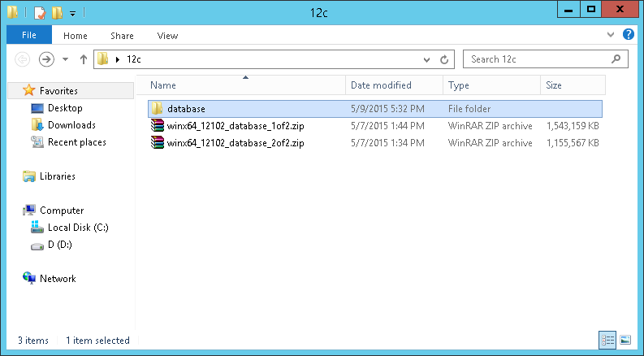Click the search magnifier icon
Image resolution: width=644 pixels, height=356 pixels.
[x=616, y=59]
